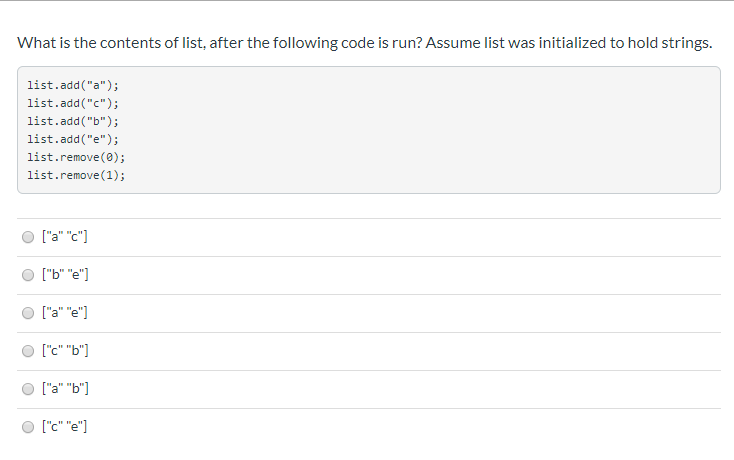Select the radio button for ["a" "c"]
The image size is (734, 460).
click(28, 237)
